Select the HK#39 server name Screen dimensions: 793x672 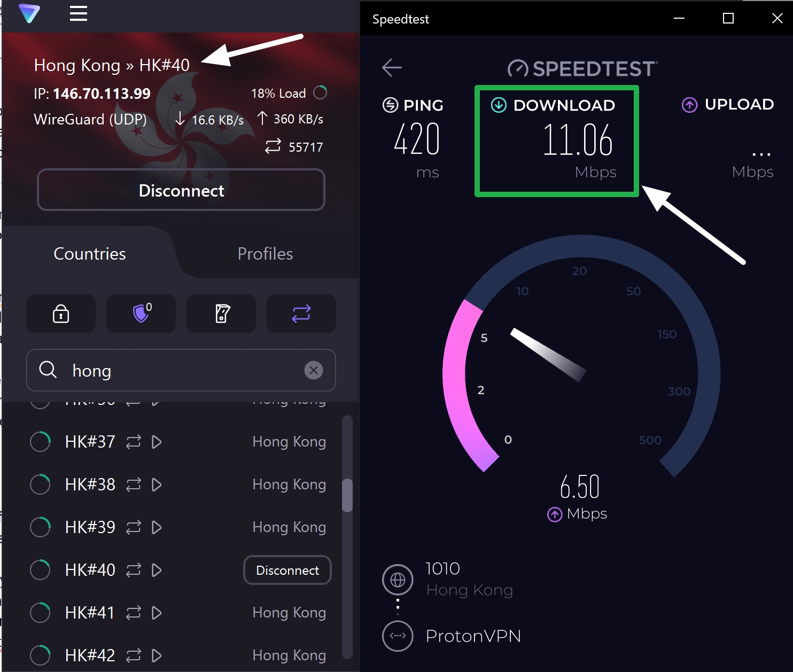(x=90, y=527)
